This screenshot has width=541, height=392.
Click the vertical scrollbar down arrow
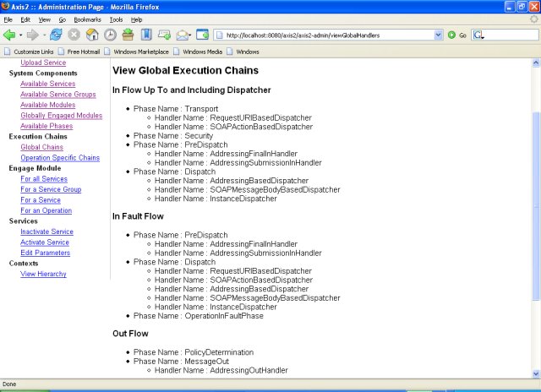pyautogui.click(x=536, y=373)
